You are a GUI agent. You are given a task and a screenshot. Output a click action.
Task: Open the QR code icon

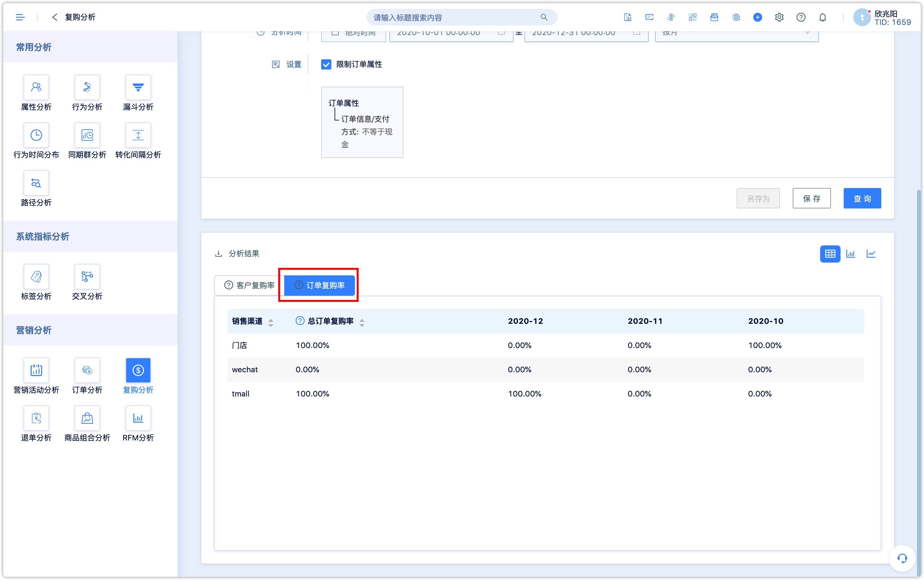tap(692, 17)
